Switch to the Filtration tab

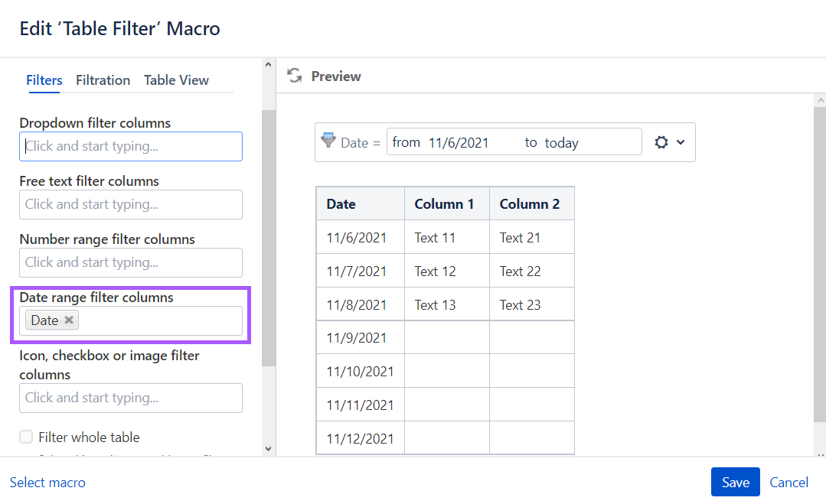pyautogui.click(x=103, y=80)
